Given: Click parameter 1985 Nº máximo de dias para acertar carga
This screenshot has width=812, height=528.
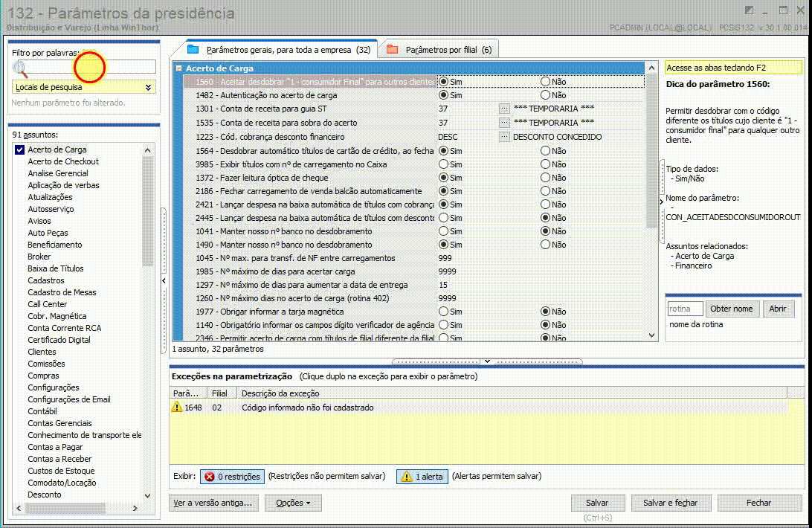Looking at the screenshot, I should (x=275, y=271).
